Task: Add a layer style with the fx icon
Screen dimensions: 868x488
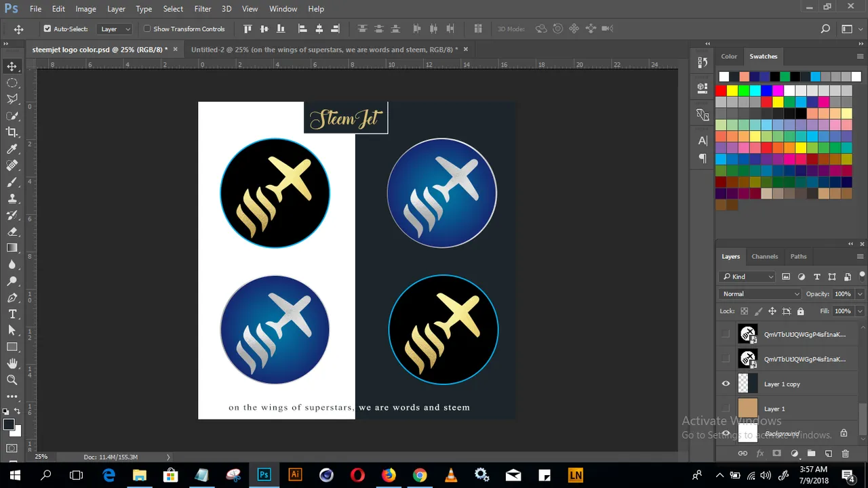Action: tap(760, 453)
